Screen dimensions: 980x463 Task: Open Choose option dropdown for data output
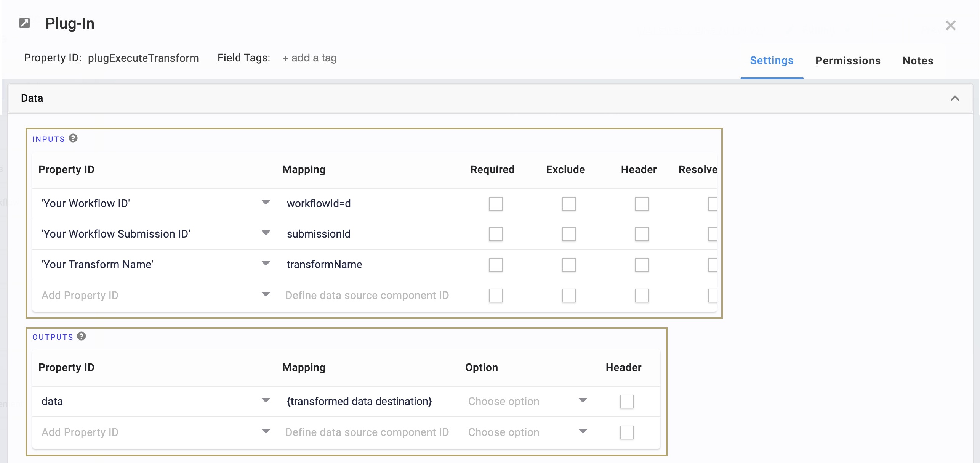527,401
